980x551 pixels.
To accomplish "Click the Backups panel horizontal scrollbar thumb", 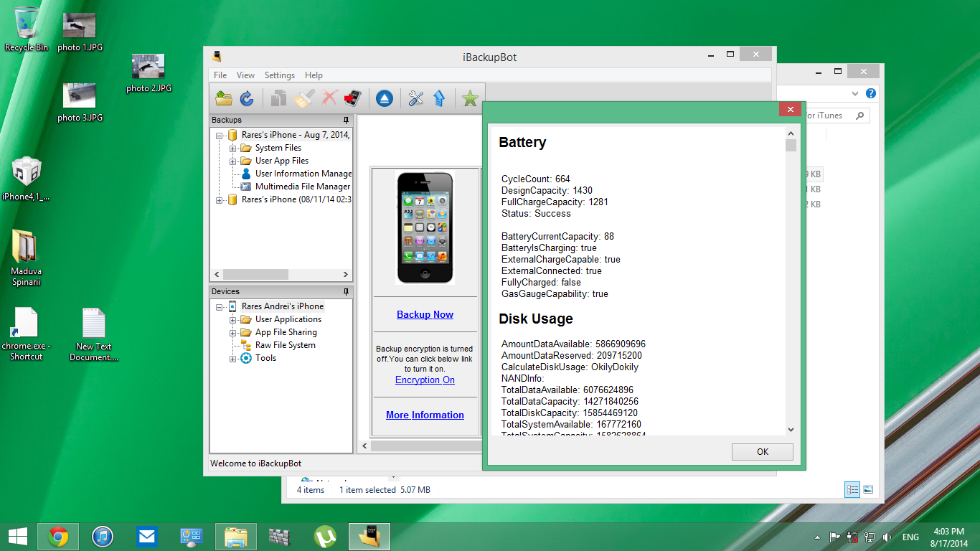I will coord(255,275).
